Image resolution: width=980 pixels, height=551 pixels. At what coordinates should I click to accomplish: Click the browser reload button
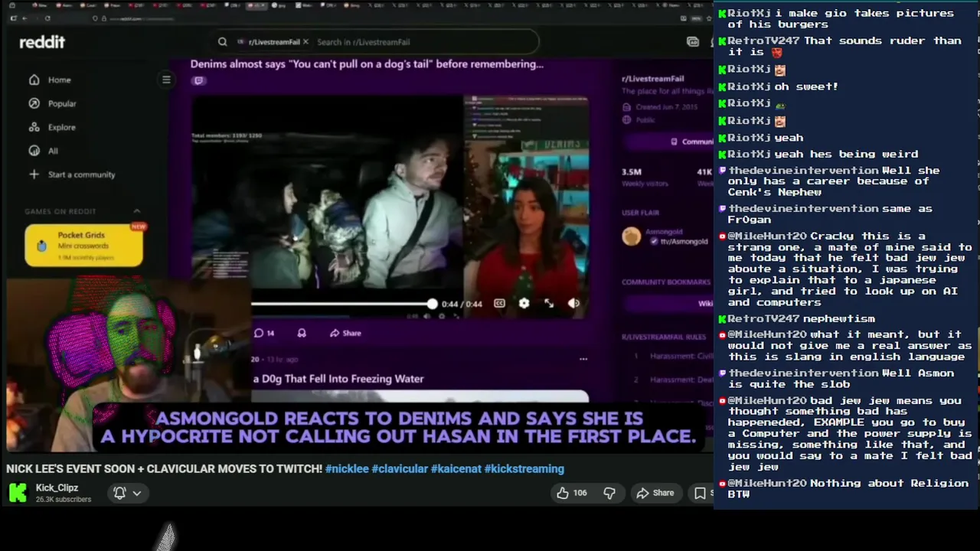pyautogui.click(x=47, y=18)
